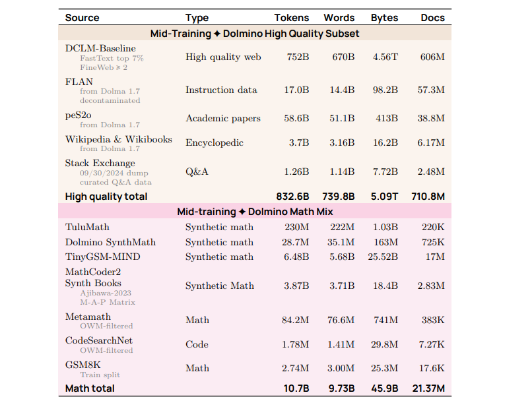Click the 'Words' column header
Viewport: 532px width, 401px height.
pos(339,18)
